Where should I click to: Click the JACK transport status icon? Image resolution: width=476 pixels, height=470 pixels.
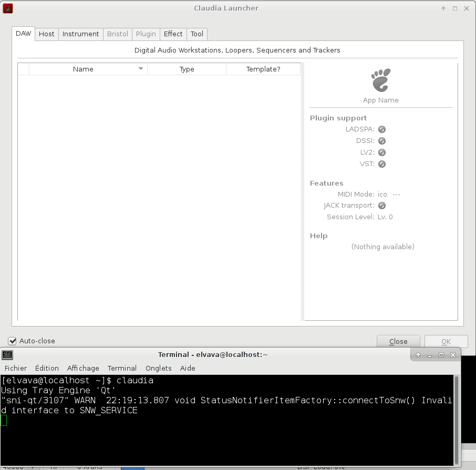(x=382, y=206)
